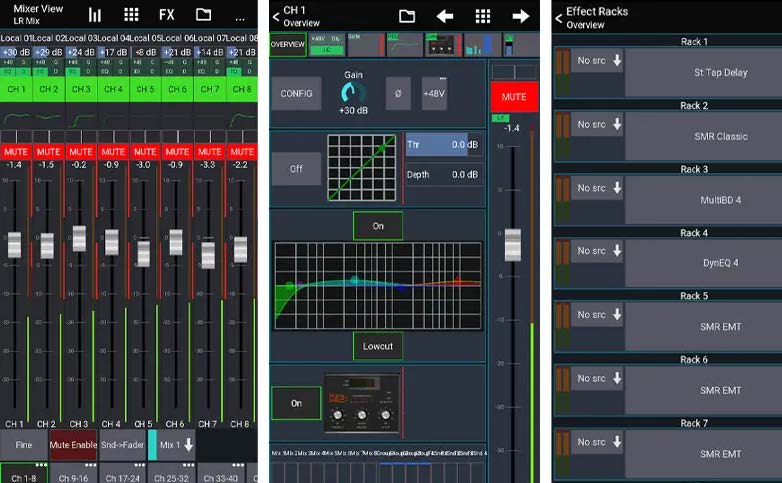
Task: Open the gate curve graph thumbnail
Action: [362, 168]
